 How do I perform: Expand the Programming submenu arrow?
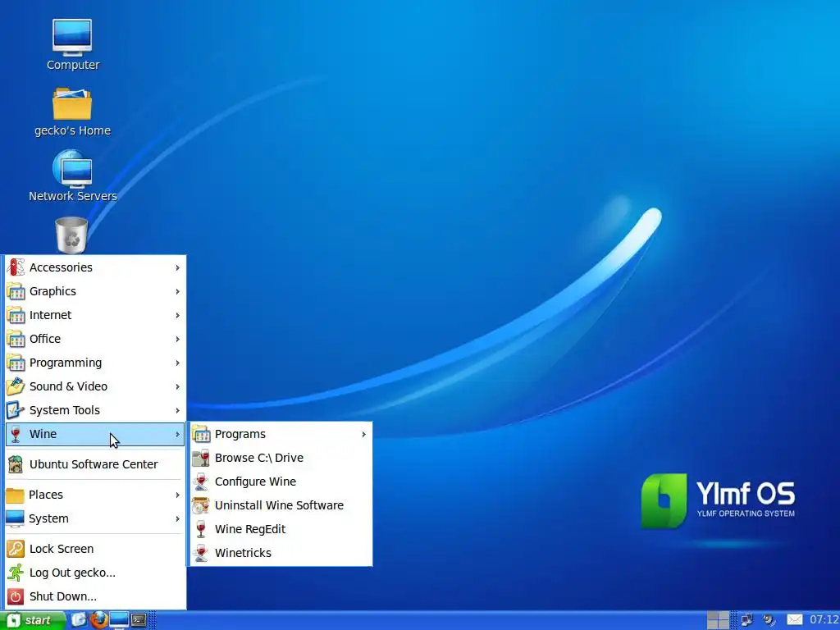pyautogui.click(x=177, y=363)
